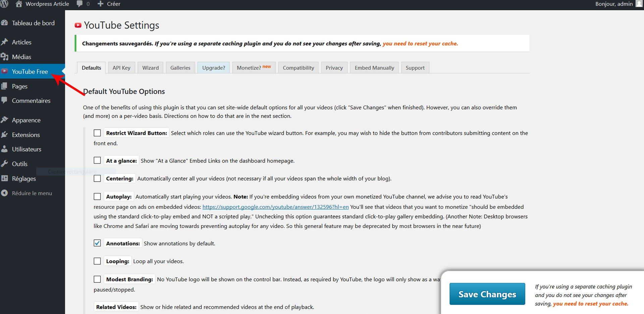This screenshot has height=314, width=644.
Task: Click the Pages sidebar icon
Action: (4, 86)
